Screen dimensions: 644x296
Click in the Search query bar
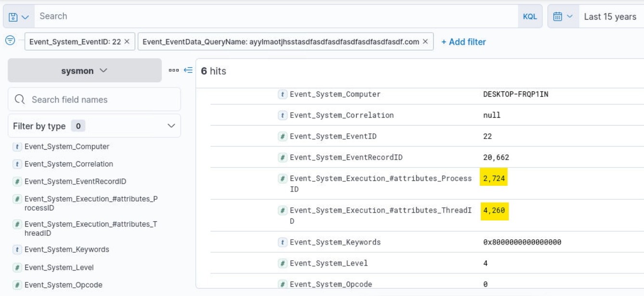click(274, 16)
